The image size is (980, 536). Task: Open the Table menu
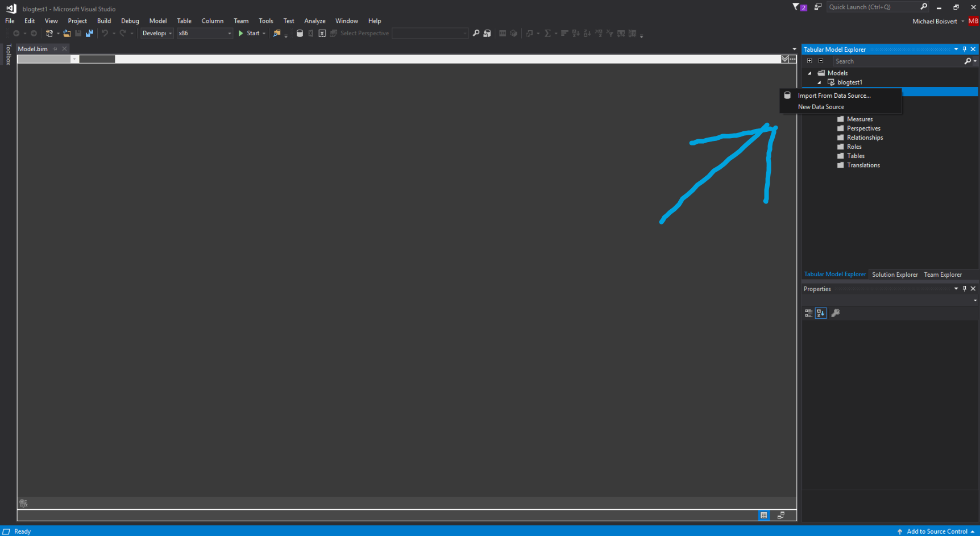click(x=184, y=21)
